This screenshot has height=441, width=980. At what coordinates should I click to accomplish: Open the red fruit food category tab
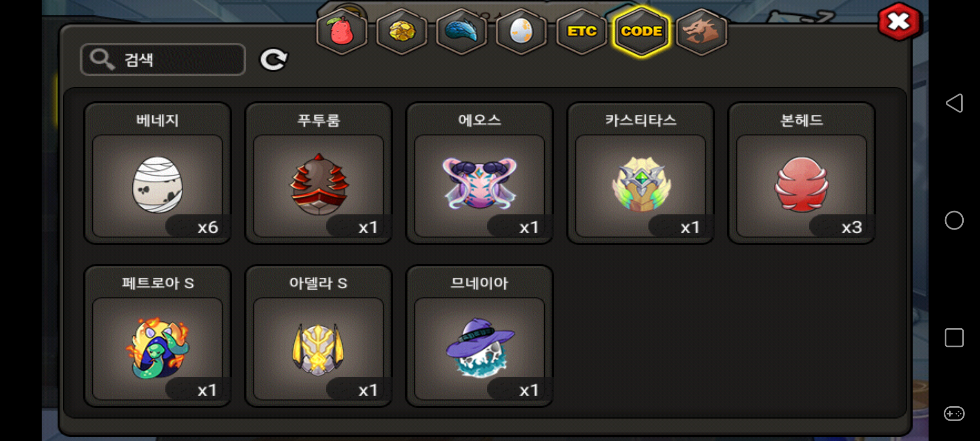click(x=342, y=31)
